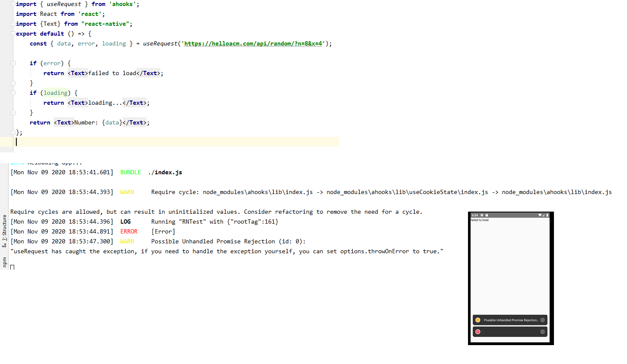Image resolution: width=627 pixels, height=364 pixels.
Task: Click the '[Error]' console message
Action: [163, 231]
